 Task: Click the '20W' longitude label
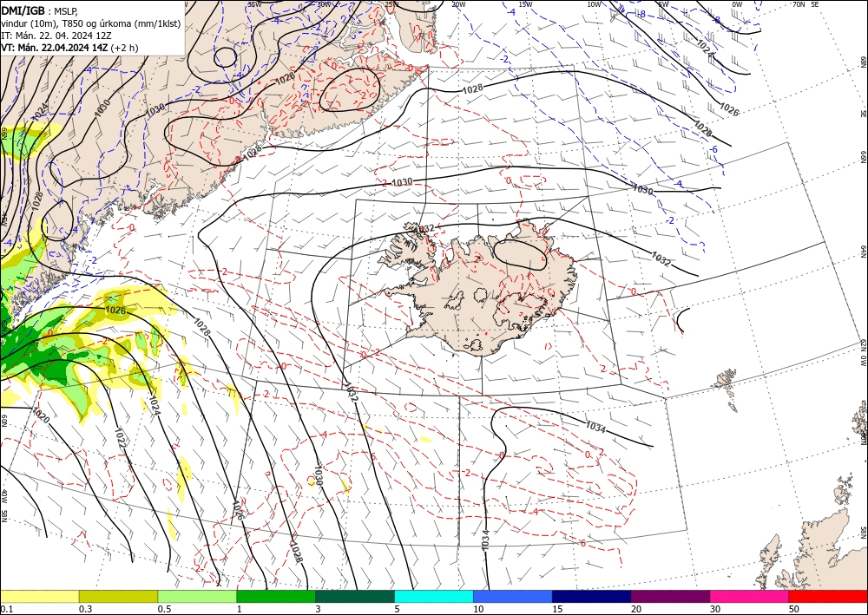(x=457, y=3)
